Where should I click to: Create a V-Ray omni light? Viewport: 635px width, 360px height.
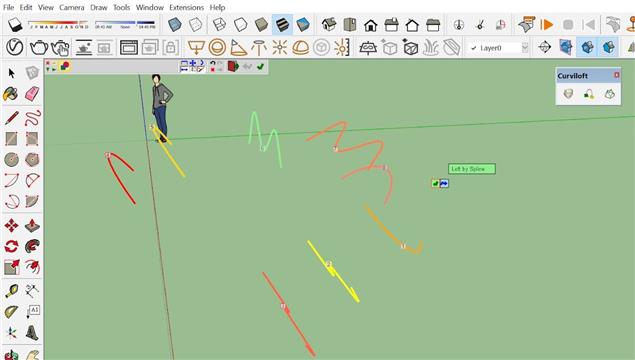(279, 48)
